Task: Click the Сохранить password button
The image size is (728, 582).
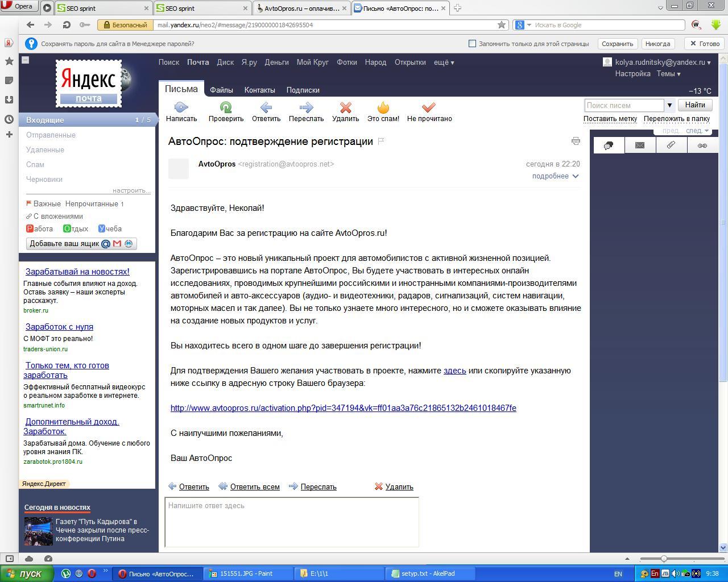Action: 617,44
